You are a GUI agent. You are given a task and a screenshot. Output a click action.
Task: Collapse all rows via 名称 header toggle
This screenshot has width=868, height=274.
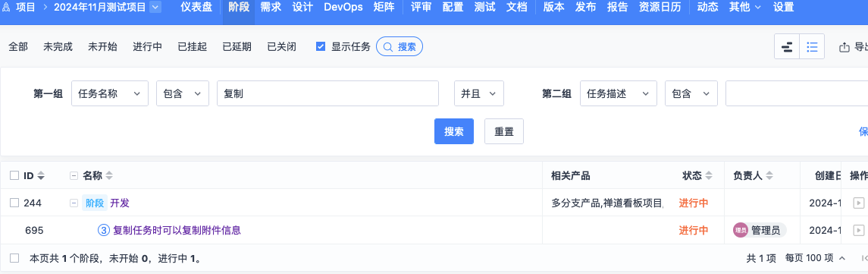point(74,176)
